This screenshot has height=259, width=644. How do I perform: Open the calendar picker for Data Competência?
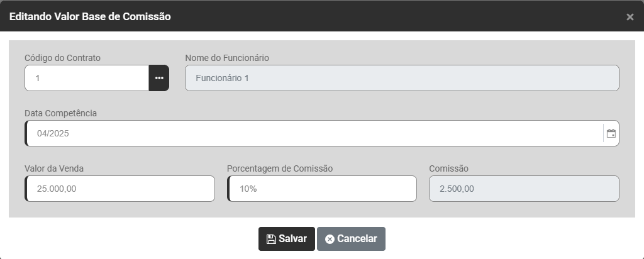[x=611, y=133]
